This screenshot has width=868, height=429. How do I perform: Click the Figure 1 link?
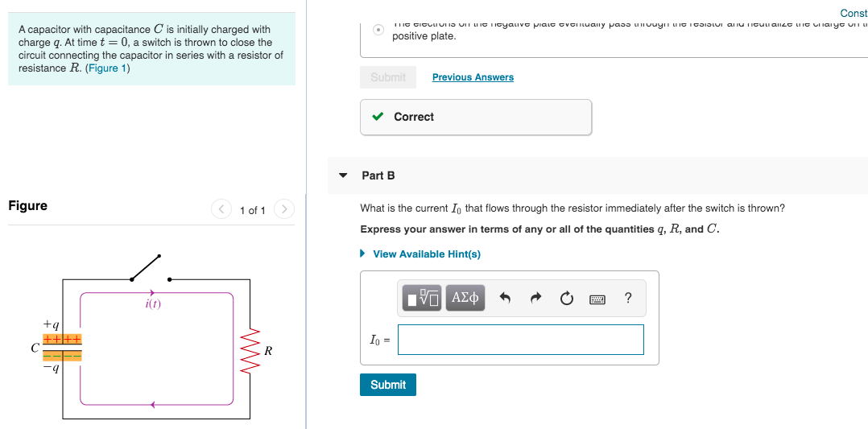tap(107, 68)
